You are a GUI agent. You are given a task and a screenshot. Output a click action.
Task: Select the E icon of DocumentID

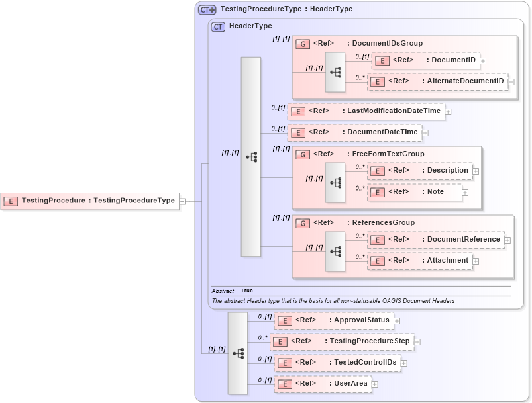tap(382, 60)
